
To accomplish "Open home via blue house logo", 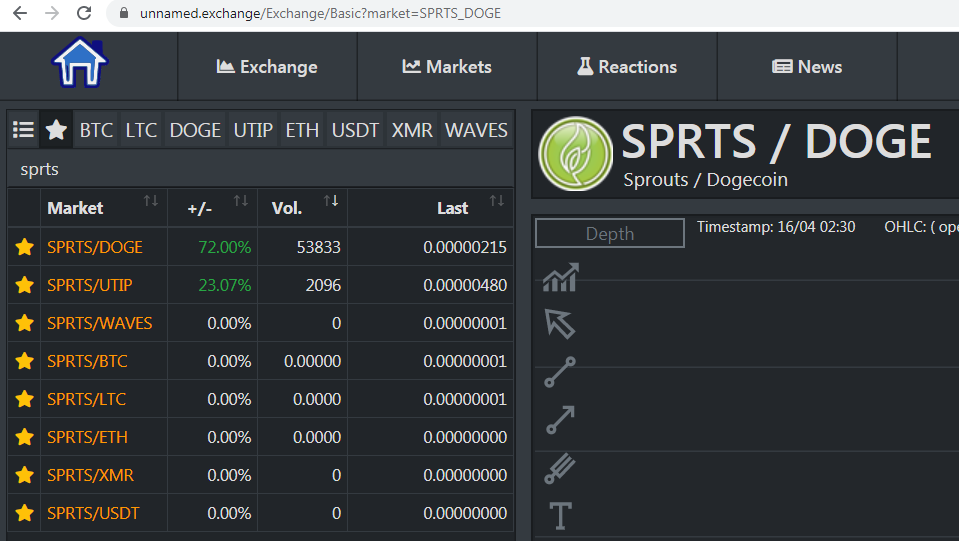I will (x=80, y=62).
